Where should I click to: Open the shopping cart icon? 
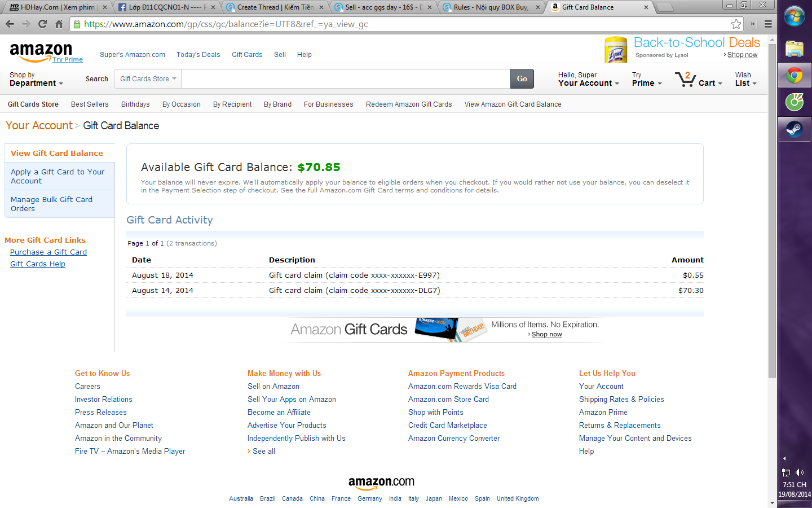tap(685, 79)
